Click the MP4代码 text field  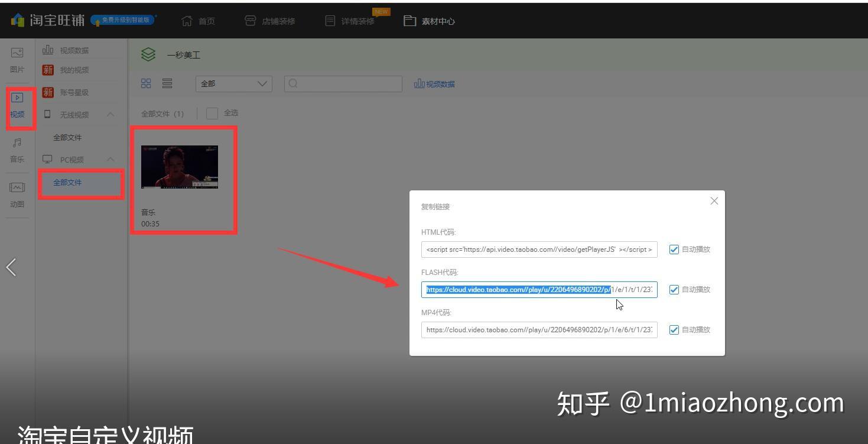coord(539,330)
